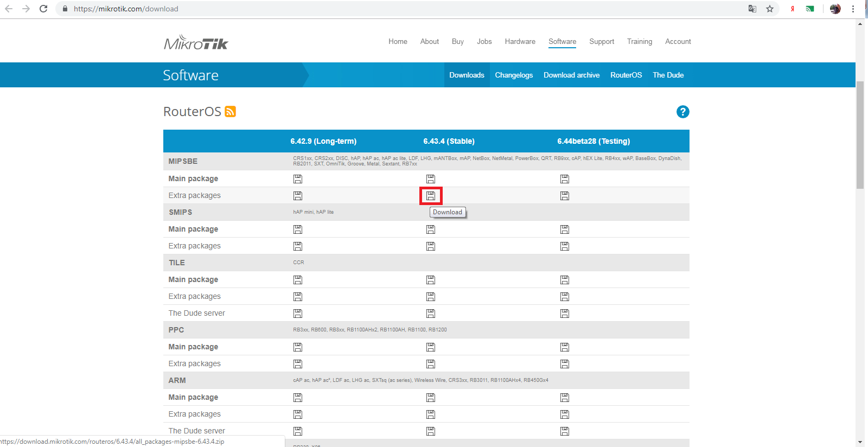Open the Download archive tab
The width and height of the screenshot is (868, 447).
click(572, 75)
